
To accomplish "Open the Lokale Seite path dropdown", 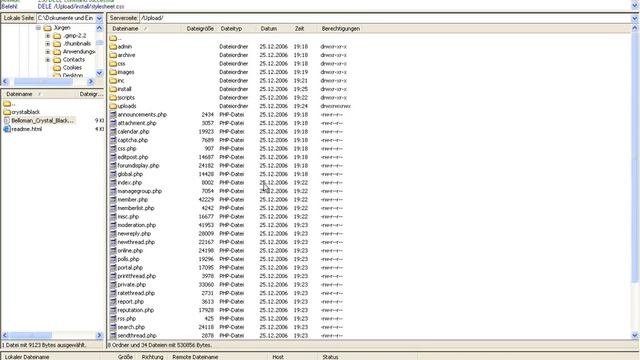I will tap(99, 18).
